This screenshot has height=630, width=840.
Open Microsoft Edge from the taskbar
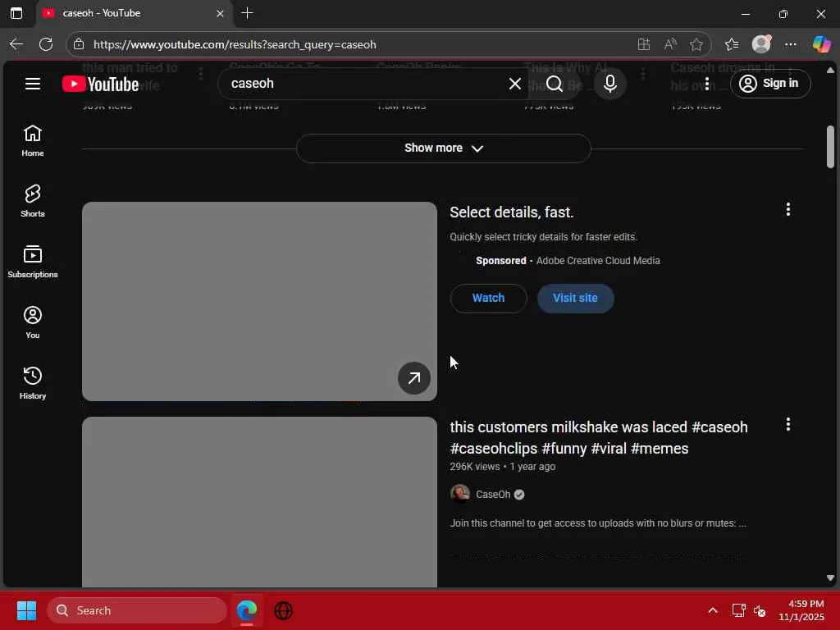[x=247, y=610]
